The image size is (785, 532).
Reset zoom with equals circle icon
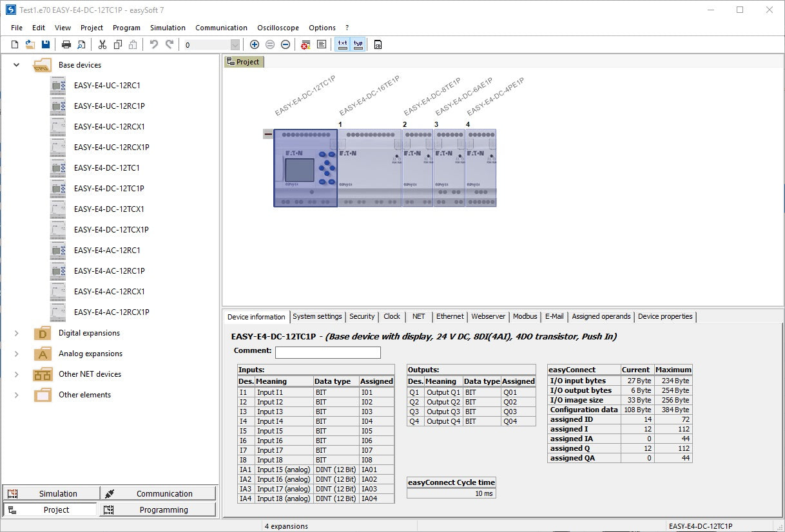[270, 44]
